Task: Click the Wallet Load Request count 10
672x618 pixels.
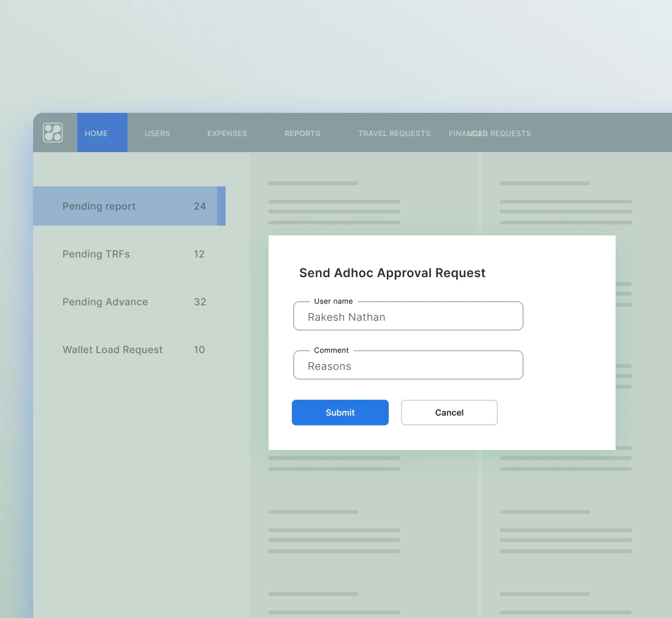Action: tap(199, 349)
